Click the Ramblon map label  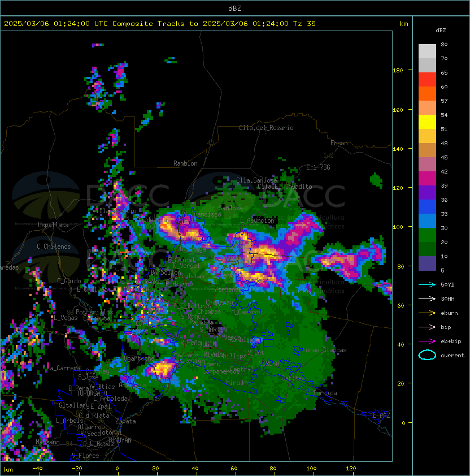[185, 163]
